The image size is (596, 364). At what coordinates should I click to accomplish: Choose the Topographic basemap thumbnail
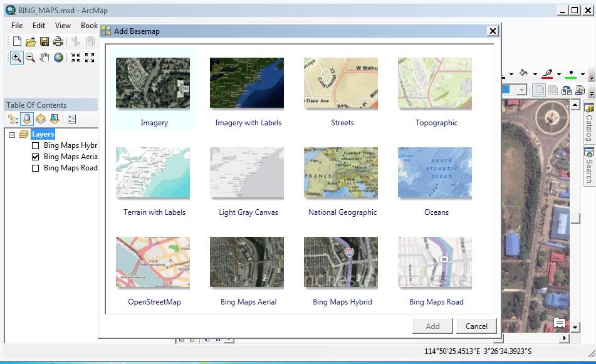(435, 83)
